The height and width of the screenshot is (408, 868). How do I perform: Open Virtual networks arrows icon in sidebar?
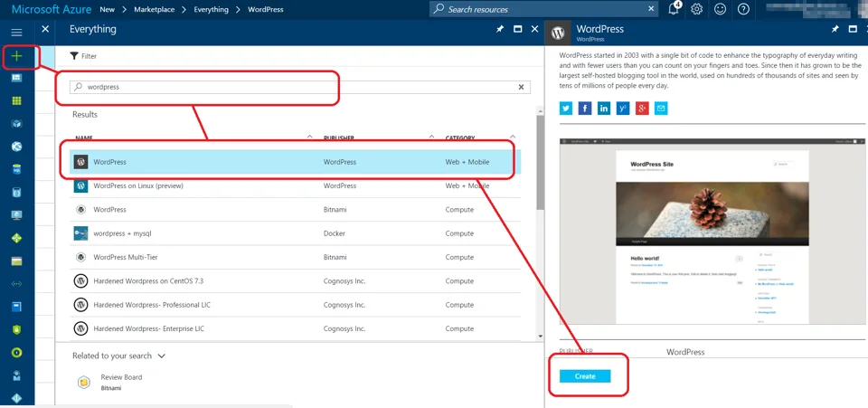pyautogui.click(x=16, y=284)
